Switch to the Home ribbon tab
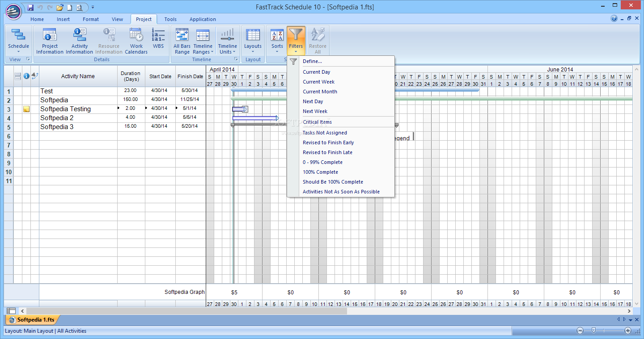This screenshot has width=644, height=339. click(x=37, y=19)
